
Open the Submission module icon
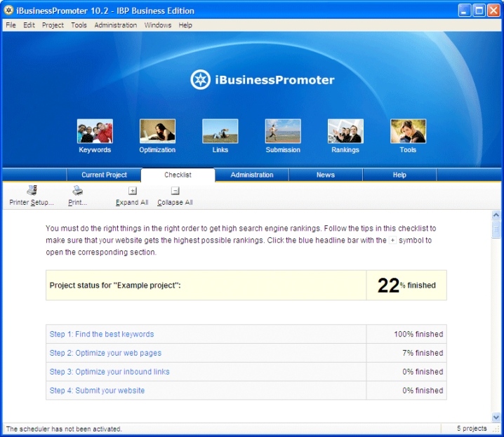283,131
